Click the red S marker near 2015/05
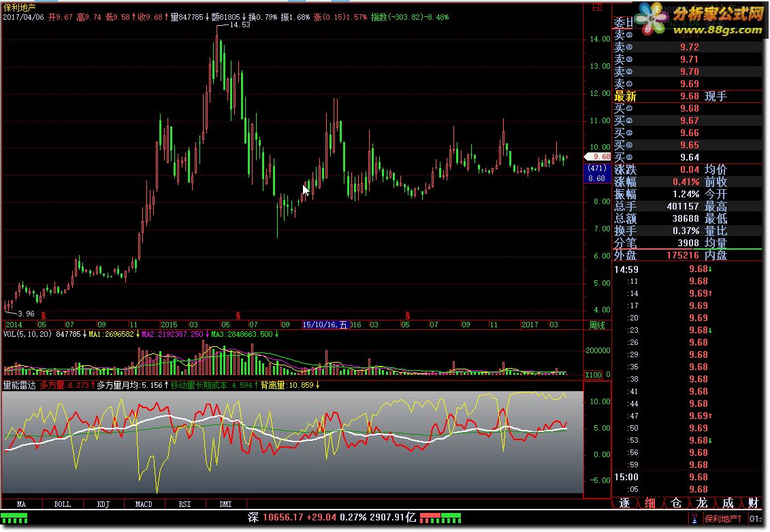770x532 pixels. click(x=238, y=316)
